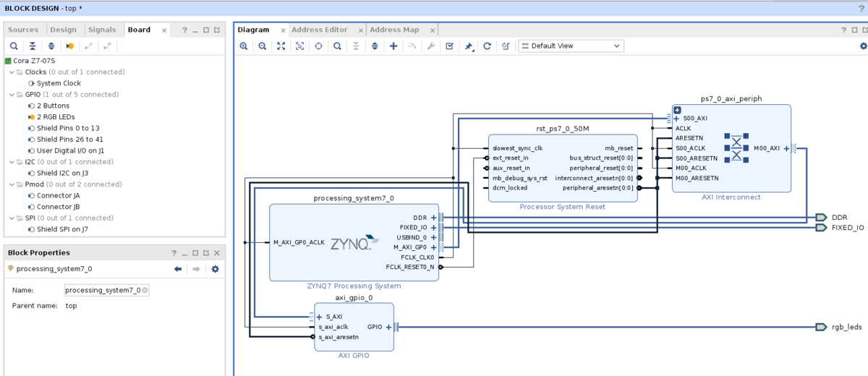Screen dimensions: 868x376
Task: Open diagram settings gear icon
Action: [x=863, y=46]
